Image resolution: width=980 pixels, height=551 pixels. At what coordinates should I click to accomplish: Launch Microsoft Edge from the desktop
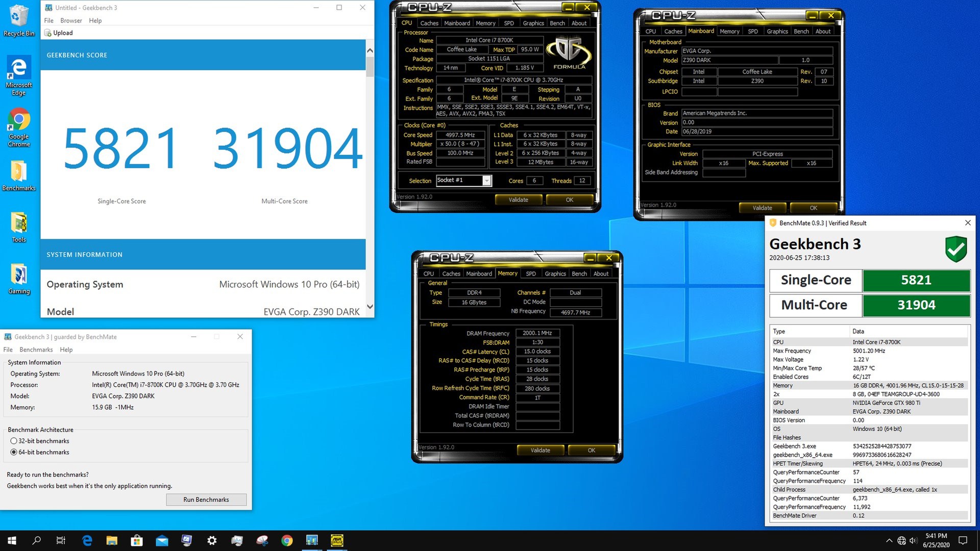click(x=19, y=76)
